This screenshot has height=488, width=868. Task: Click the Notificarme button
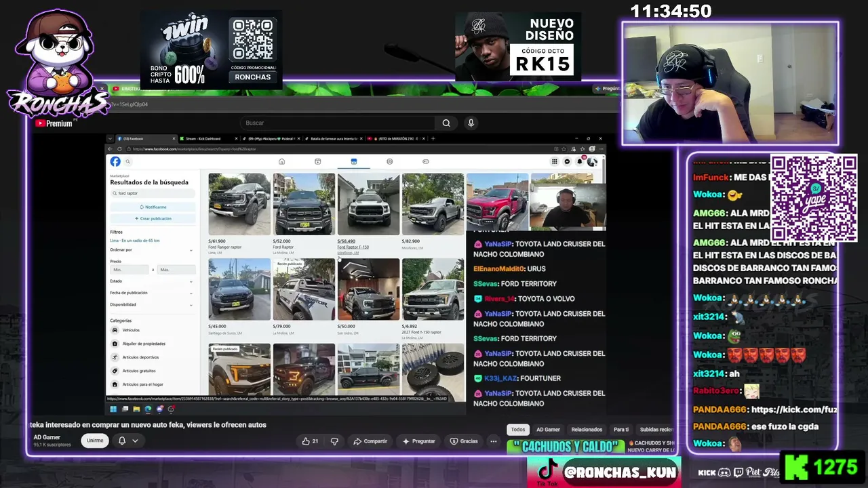point(153,207)
